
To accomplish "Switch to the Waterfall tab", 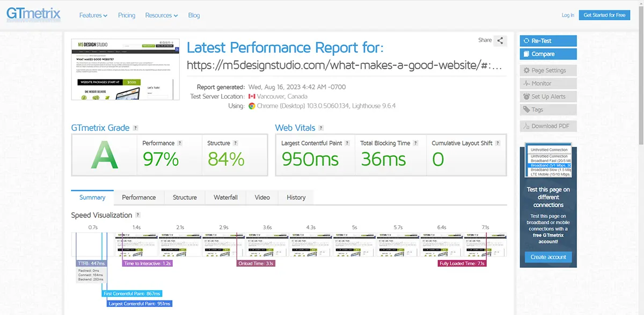I will click(225, 197).
